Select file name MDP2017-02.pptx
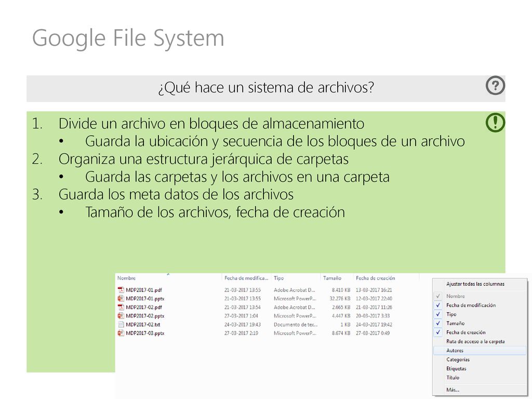The image size is (532, 399). 145,316
